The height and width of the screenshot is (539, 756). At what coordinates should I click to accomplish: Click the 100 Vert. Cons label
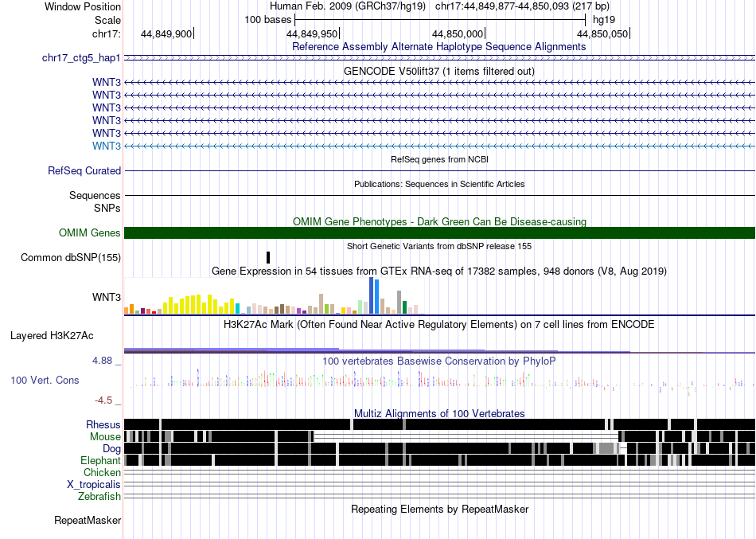click(45, 381)
